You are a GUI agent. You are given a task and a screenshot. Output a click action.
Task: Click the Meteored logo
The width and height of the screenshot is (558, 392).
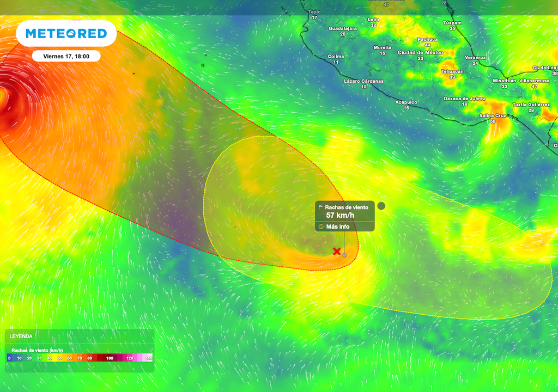pyautogui.click(x=66, y=33)
